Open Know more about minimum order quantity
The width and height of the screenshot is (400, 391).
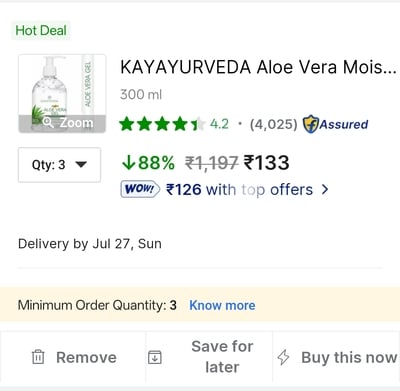[222, 305]
